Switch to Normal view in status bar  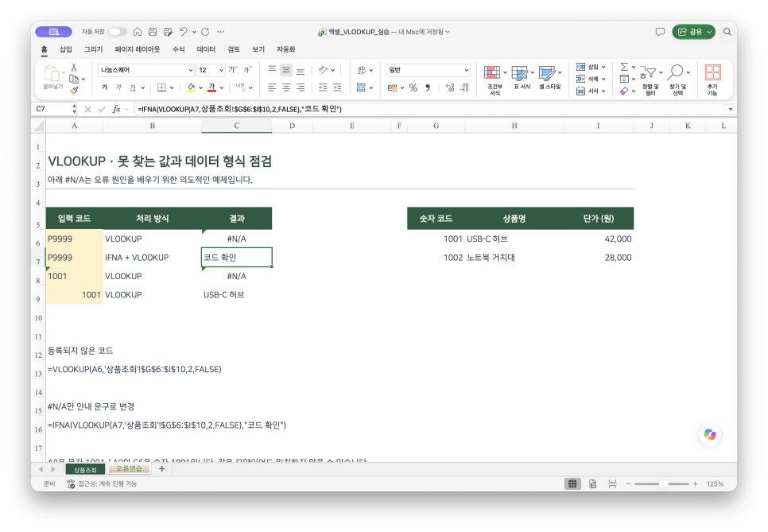click(572, 484)
